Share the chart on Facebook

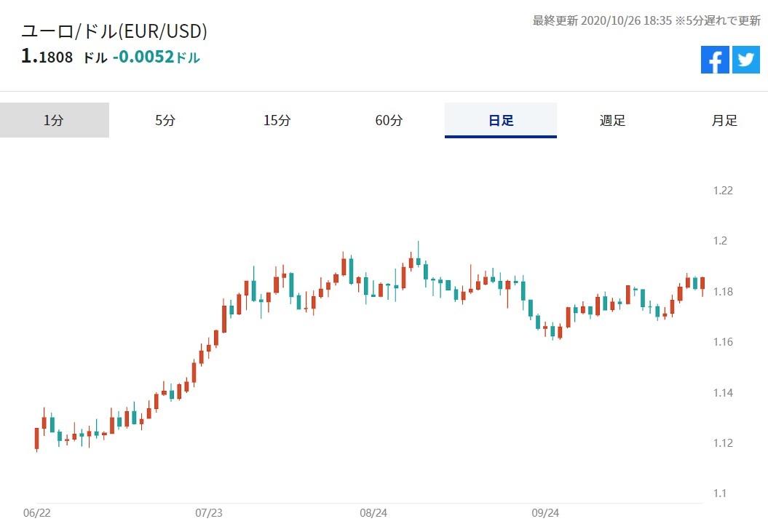pos(715,60)
